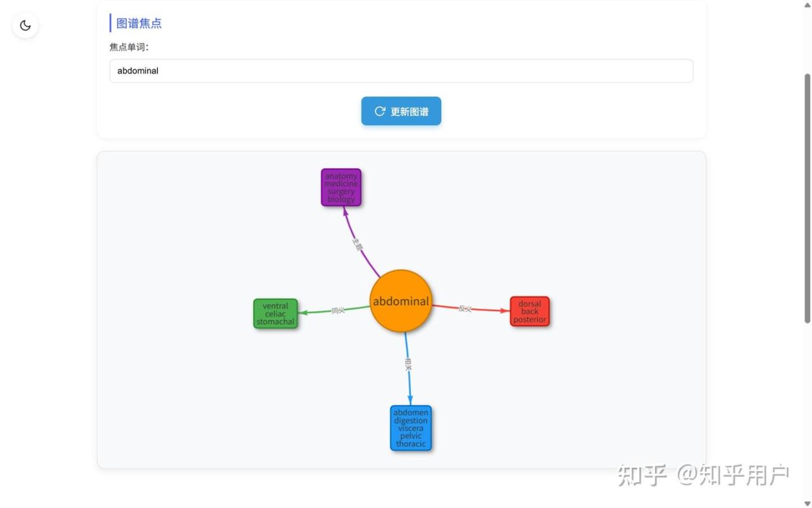Screen dimensions: 812x508
Task: Click the 知乎 watermark text
Action: coord(642,475)
